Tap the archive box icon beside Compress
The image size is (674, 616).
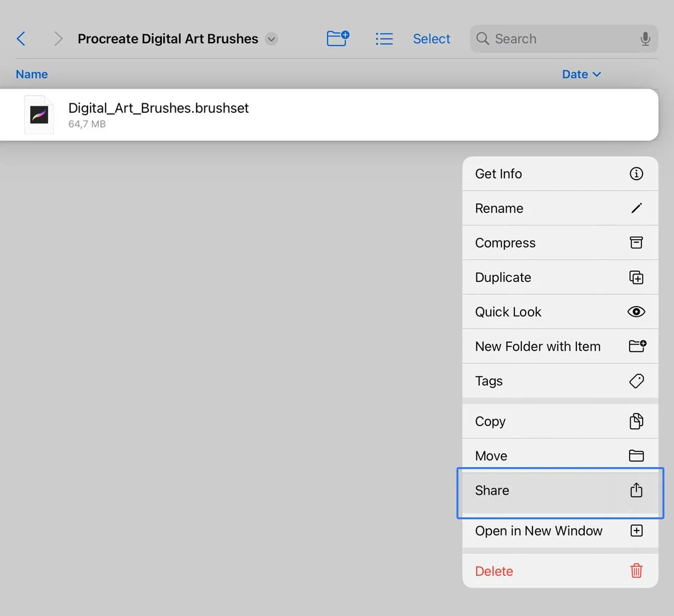click(636, 243)
